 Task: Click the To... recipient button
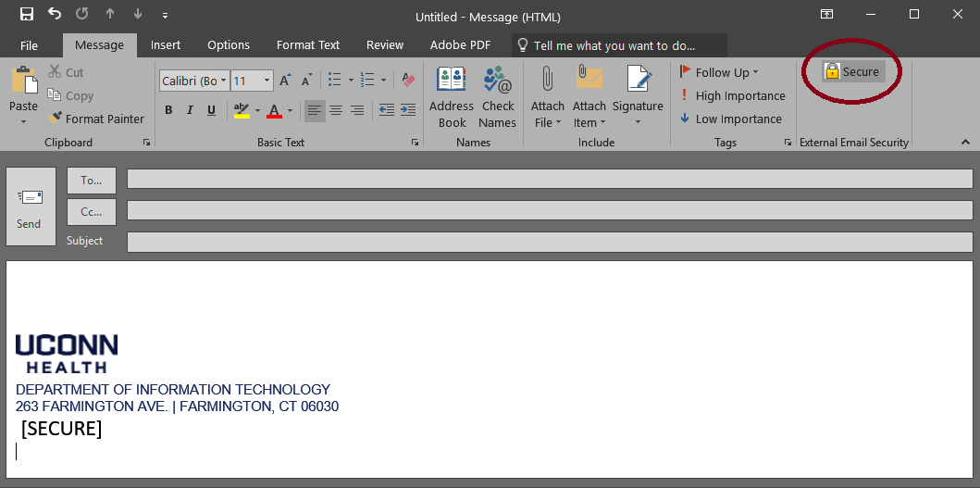(92, 180)
